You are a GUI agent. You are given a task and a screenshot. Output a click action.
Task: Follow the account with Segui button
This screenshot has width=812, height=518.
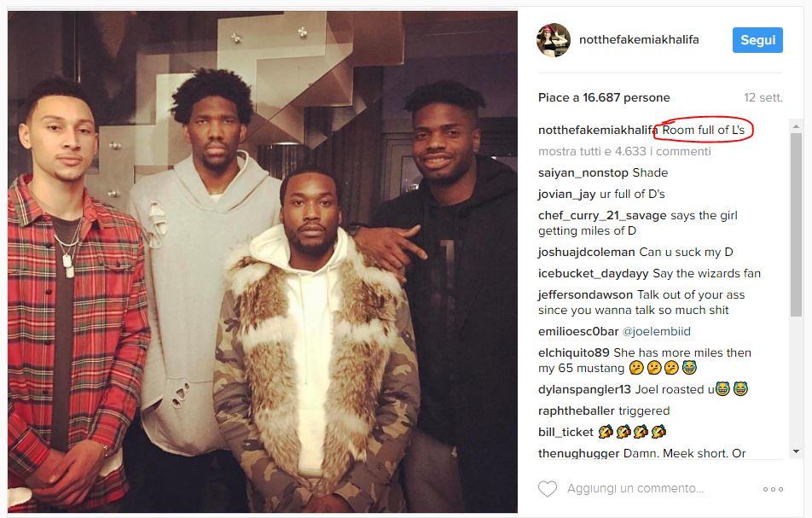[x=757, y=40]
